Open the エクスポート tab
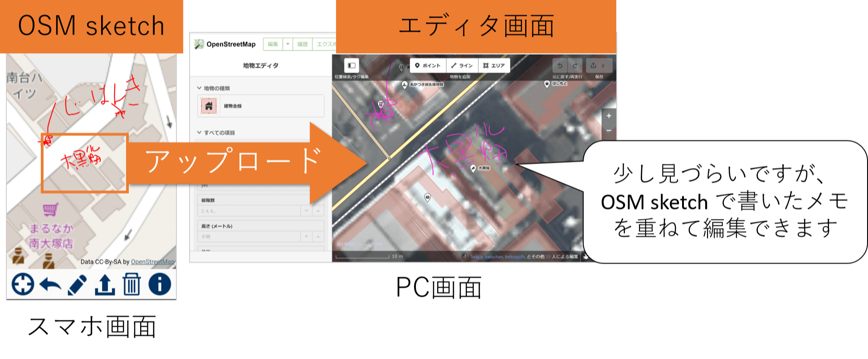Image resolution: width=868 pixels, height=359 pixels. (325, 44)
